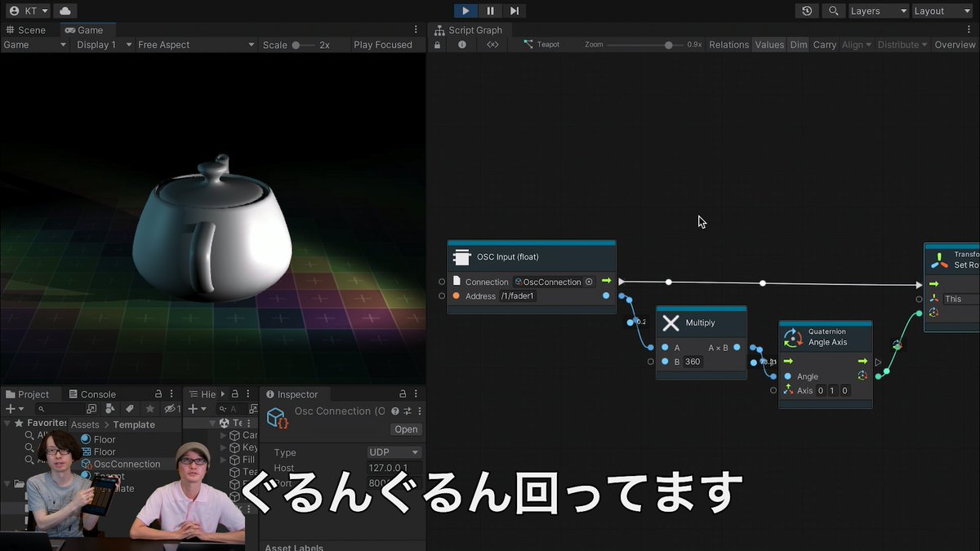
Task: Switch to the Scene tab
Action: (26, 30)
